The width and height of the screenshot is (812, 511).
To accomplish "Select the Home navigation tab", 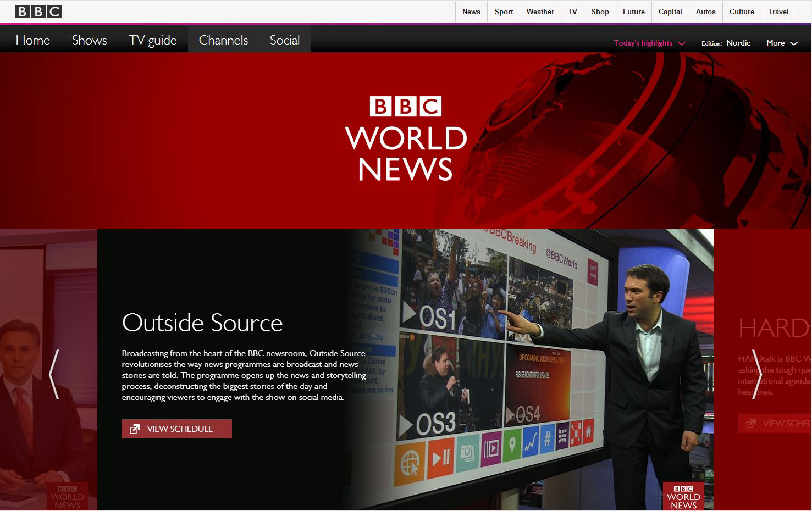I will 33,40.
